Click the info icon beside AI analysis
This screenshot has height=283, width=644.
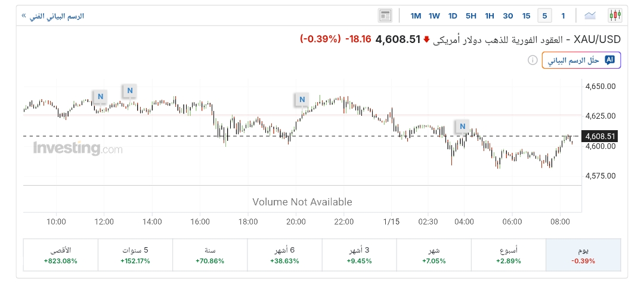[532, 60]
